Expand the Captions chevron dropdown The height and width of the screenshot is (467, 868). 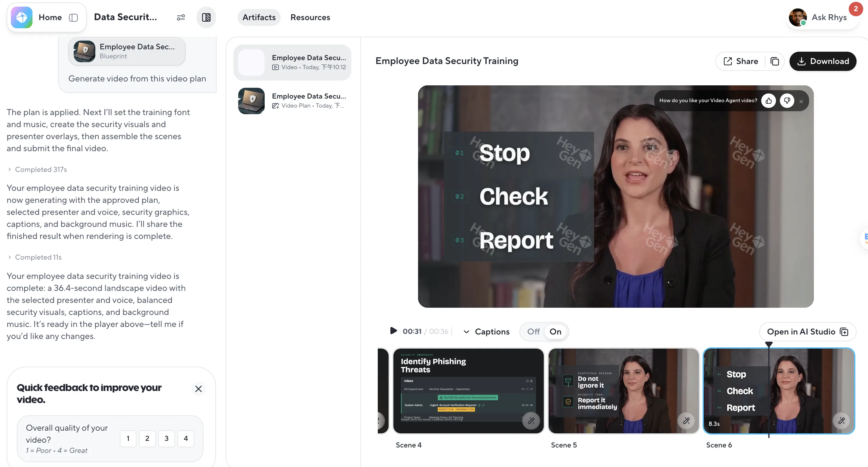(466, 332)
